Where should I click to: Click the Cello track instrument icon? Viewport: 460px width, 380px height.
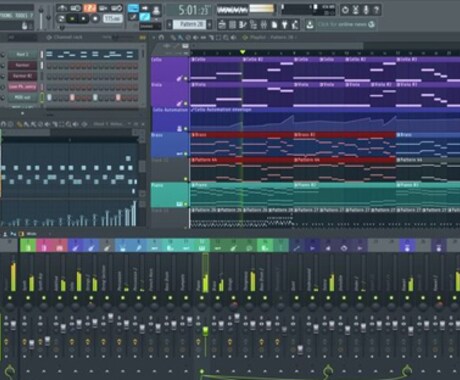pos(179,79)
